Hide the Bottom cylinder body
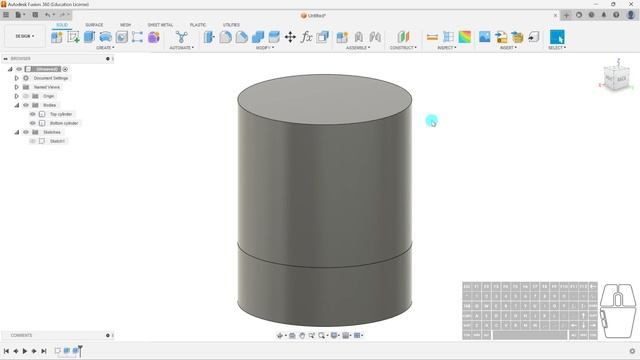The height and width of the screenshot is (360, 640). [33, 123]
